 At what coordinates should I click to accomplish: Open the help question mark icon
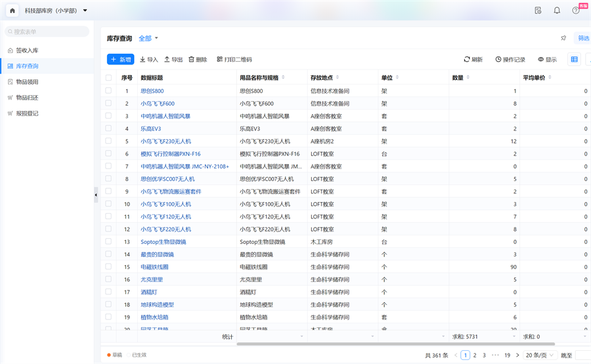click(x=575, y=10)
